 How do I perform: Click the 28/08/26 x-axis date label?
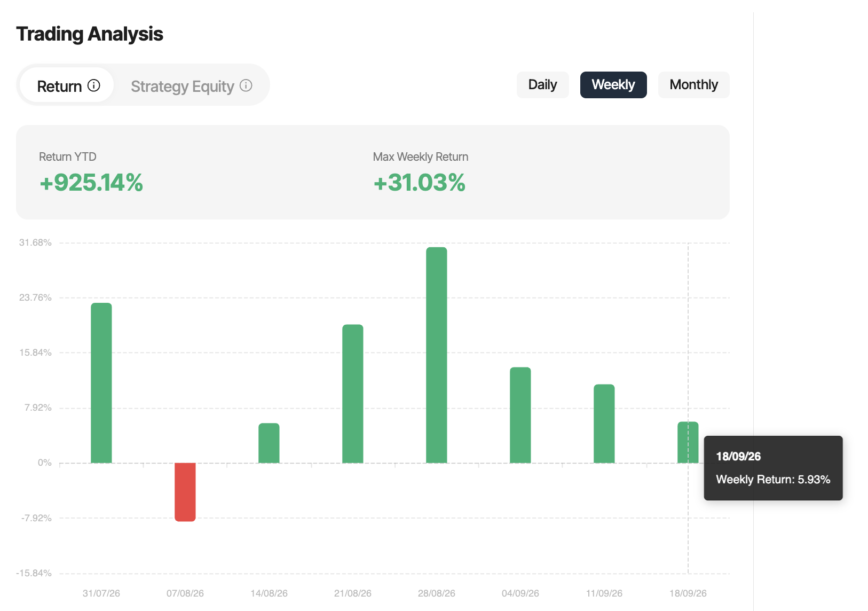(x=437, y=593)
